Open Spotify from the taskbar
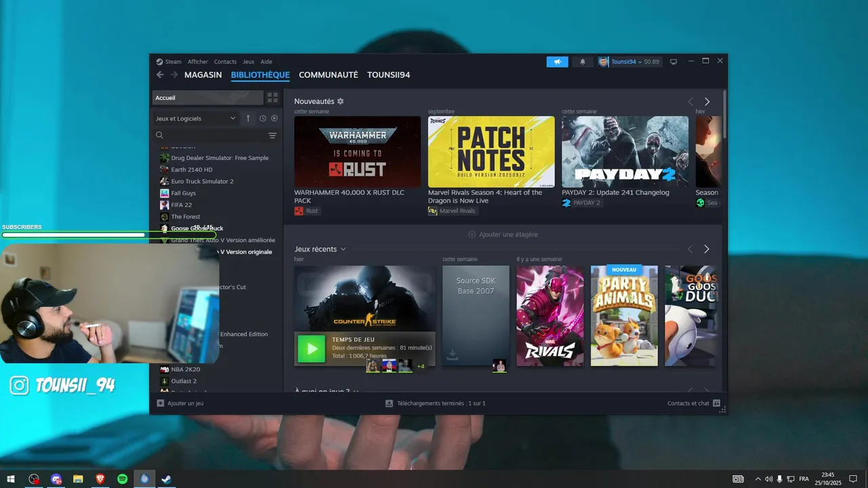Screen dimensions: 868x488 [x=122, y=479]
